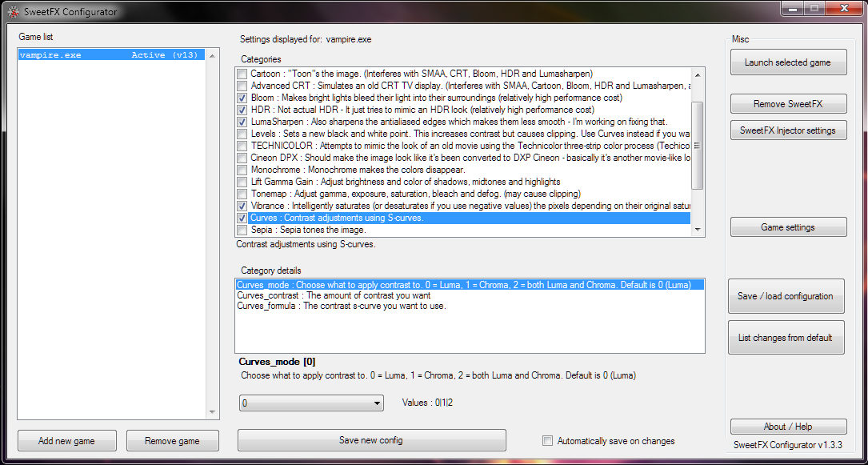
Task: Turn off the LumaSharpen checkbox
Action: pyautogui.click(x=242, y=122)
